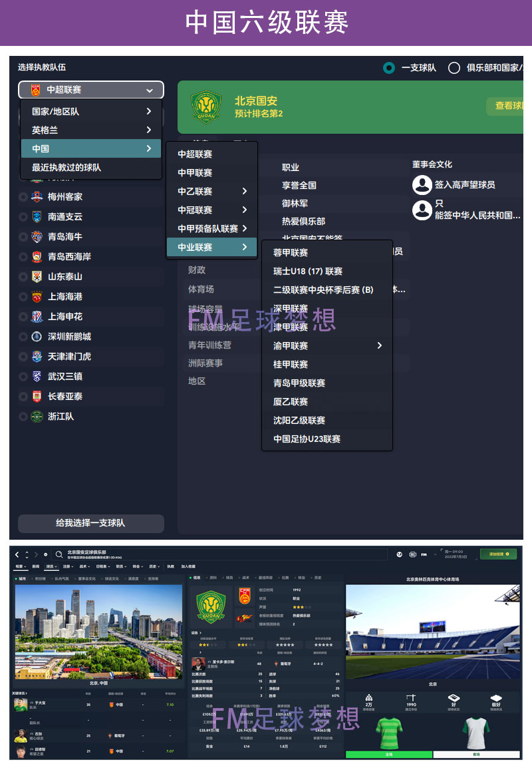Click the Qingdao West Coast club badge

37,257
